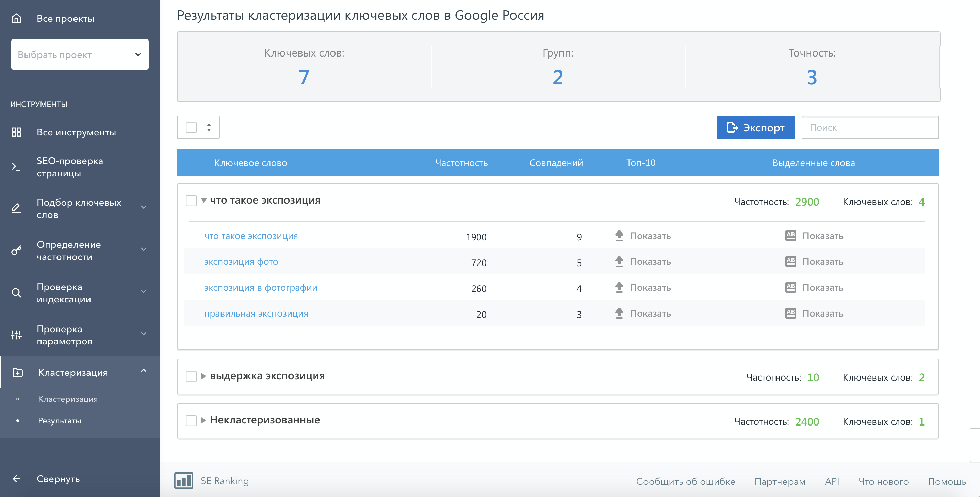Click AB highlighted-words icon for что такое экспозиция

pyautogui.click(x=790, y=235)
